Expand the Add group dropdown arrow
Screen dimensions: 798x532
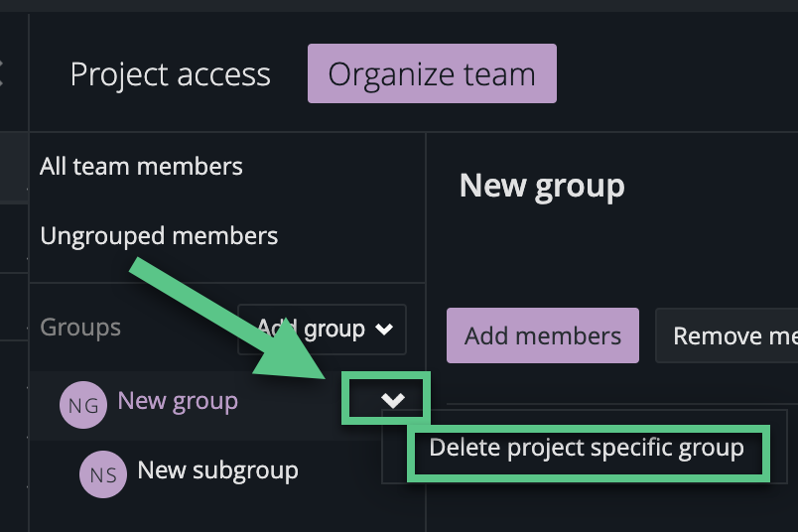point(385,330)
